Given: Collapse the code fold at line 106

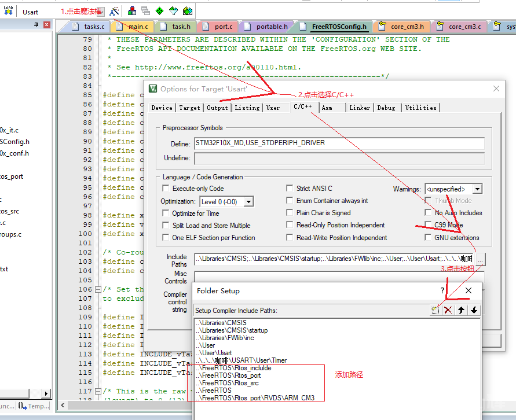Looking at the screenshot, I should coord(98,289).
